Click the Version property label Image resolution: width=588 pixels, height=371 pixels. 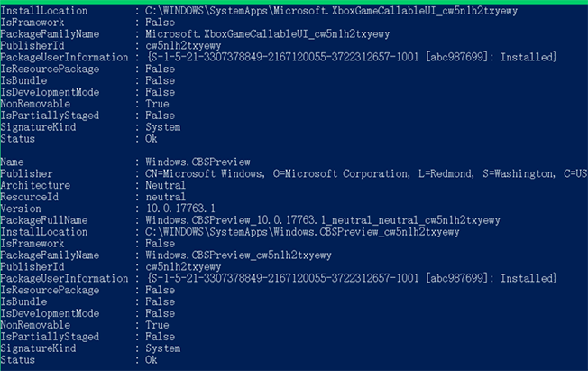click(x=23, y=209)
